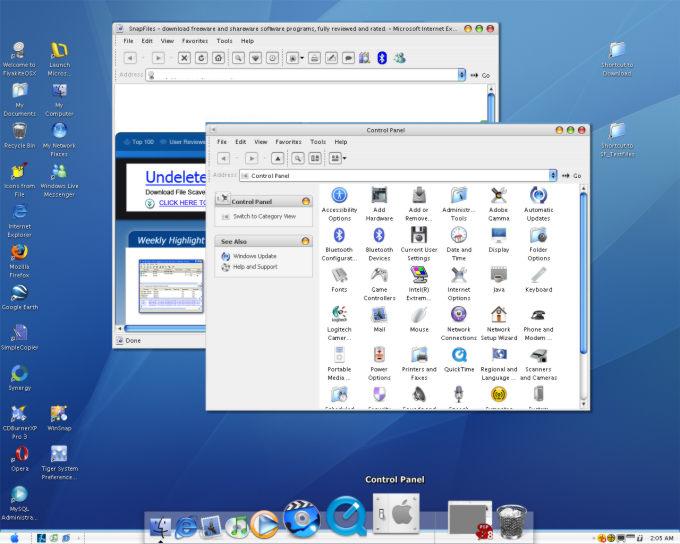The height and width of the screenshot is (544, 680).
Task: Open Current User Settings icon
Action: [419, 244]
